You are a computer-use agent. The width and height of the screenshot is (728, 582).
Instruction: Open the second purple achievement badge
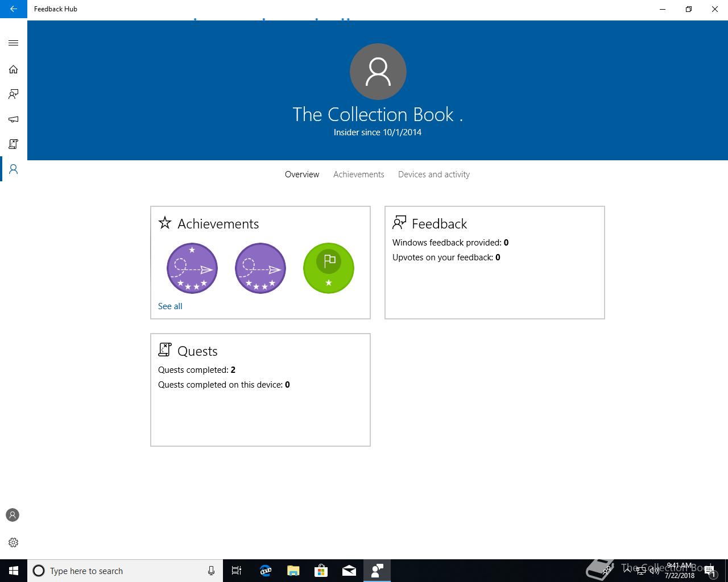pyautogui.click(x=260, y=268)
